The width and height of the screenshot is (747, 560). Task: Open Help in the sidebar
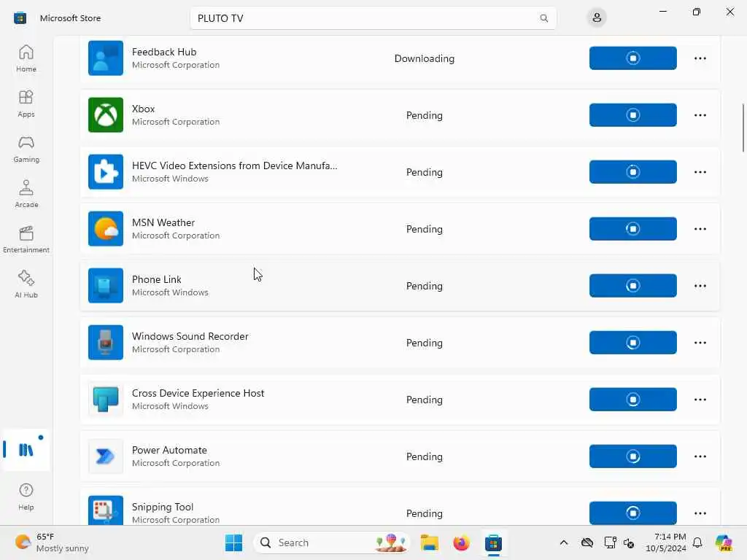point(26,497)
